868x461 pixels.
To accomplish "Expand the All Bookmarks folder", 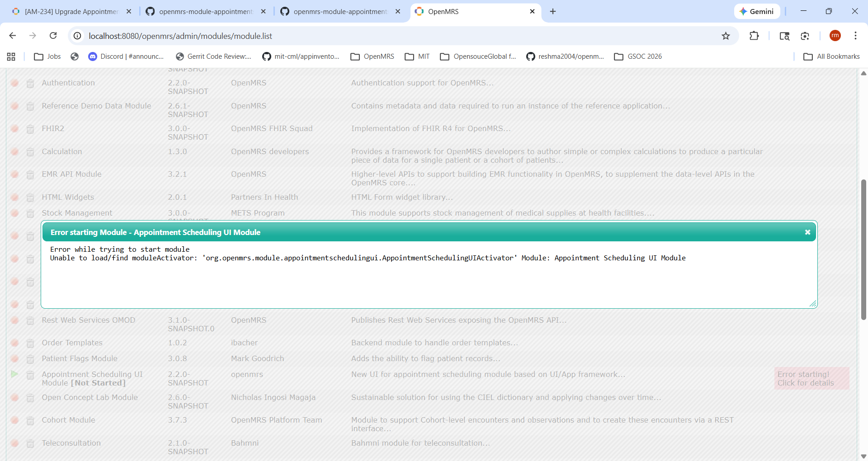I will pyautogui.click(x=832, y=56).
